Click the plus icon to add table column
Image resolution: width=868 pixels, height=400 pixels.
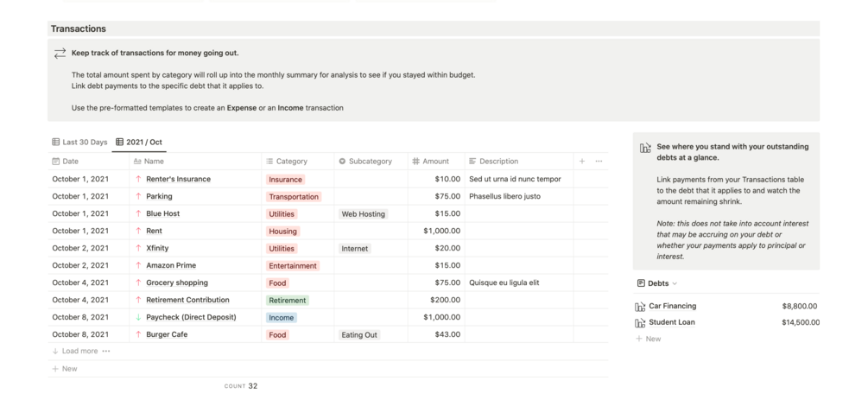pos(582,162)
